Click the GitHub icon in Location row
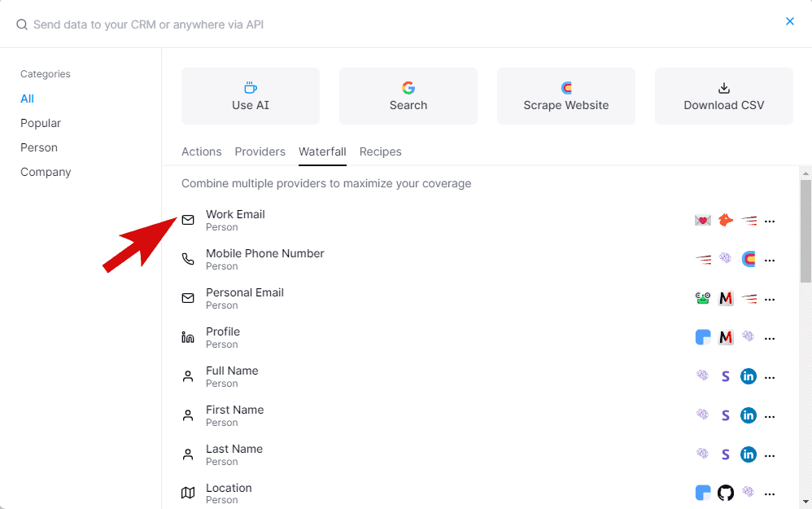 pos(726,493)
